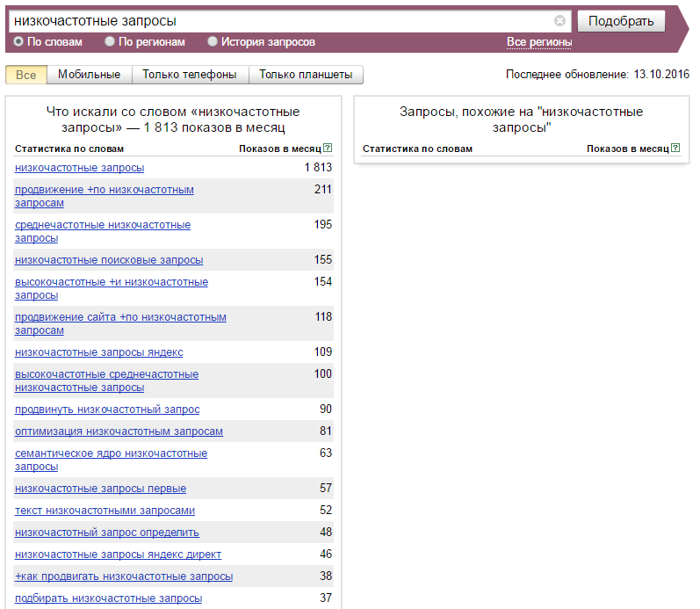Click the 'Подобрать' button
This screenshot has width=700, height=609.
621,21
